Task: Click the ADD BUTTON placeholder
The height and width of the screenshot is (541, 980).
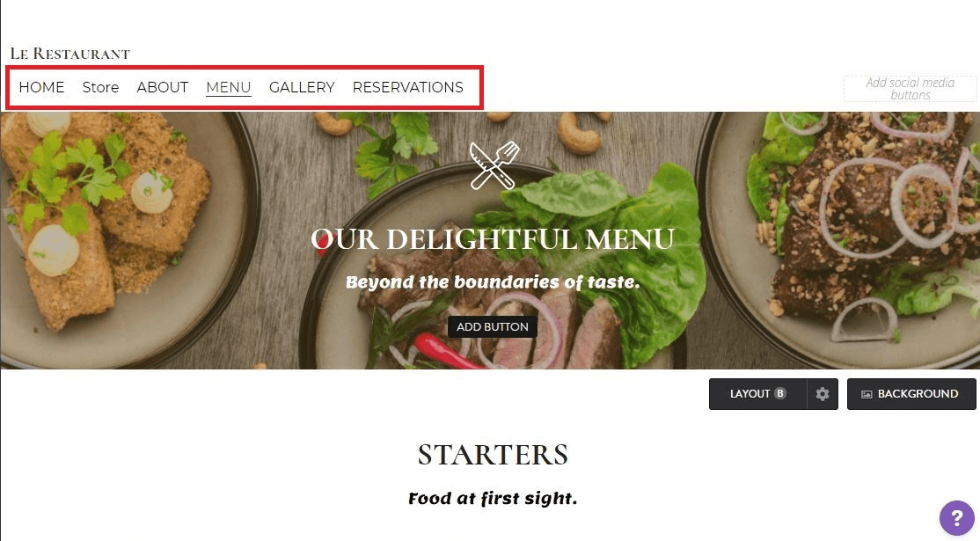Action: point(493,326)
